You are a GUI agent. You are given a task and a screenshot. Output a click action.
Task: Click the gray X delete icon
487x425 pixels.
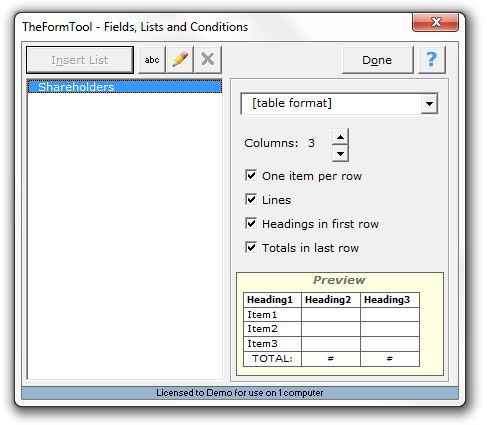[x=208, y=60]
